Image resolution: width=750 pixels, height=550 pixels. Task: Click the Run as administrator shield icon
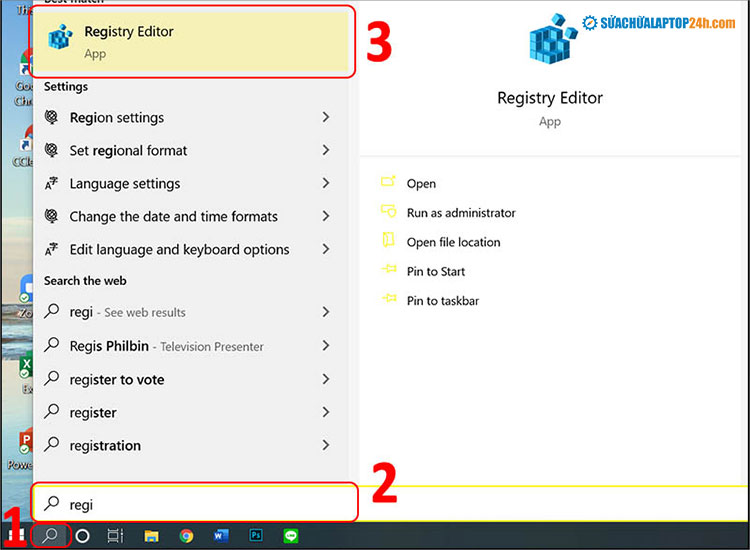pyautogui.click(x=388, y=211)
